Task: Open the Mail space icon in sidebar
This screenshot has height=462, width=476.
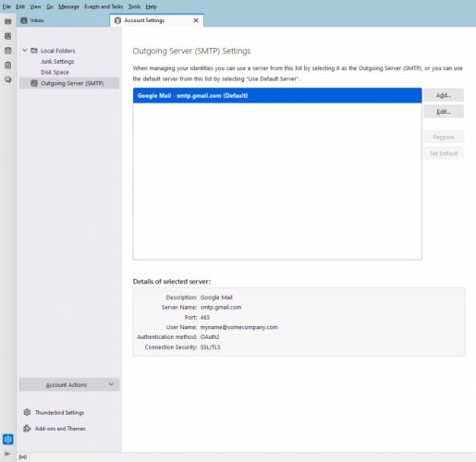Action: point(8,21)
